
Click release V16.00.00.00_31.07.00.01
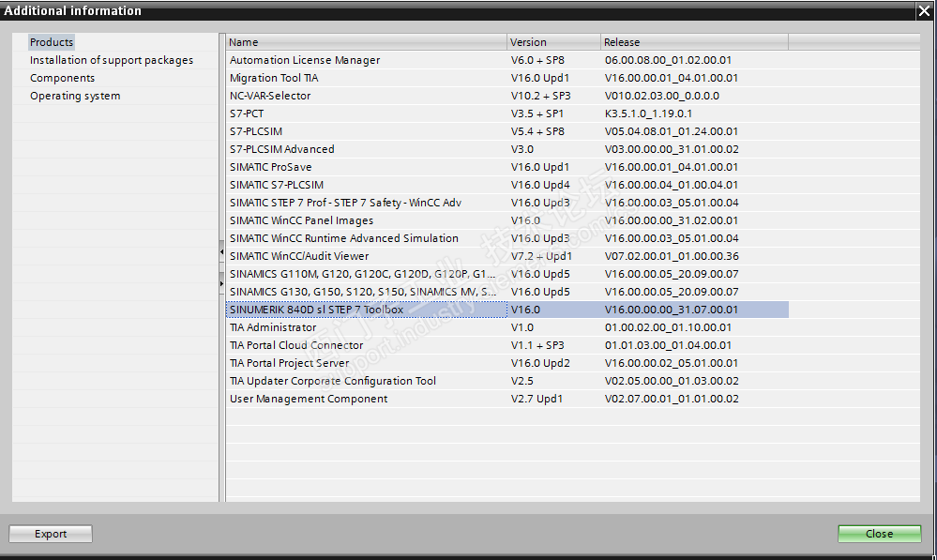(671, 310)
